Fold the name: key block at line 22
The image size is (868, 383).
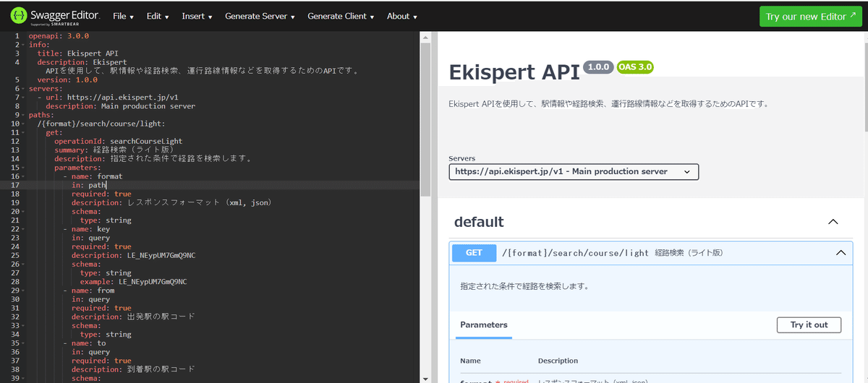pos(24,228)
